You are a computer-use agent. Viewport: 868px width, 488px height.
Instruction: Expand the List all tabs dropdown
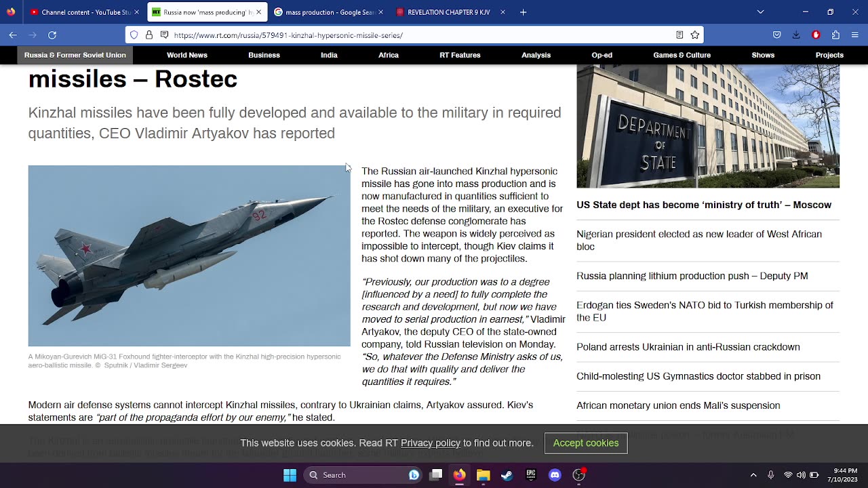point(760,12)
